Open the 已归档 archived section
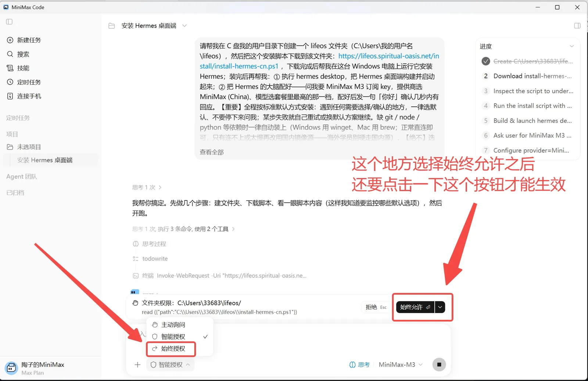The image size is (588, 381). 15,193
